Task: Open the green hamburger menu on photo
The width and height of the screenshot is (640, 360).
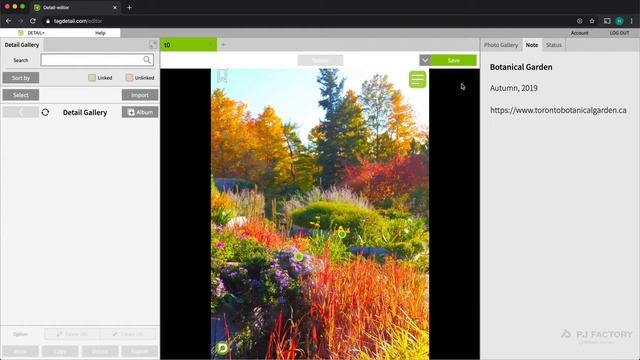Action: 418,79
